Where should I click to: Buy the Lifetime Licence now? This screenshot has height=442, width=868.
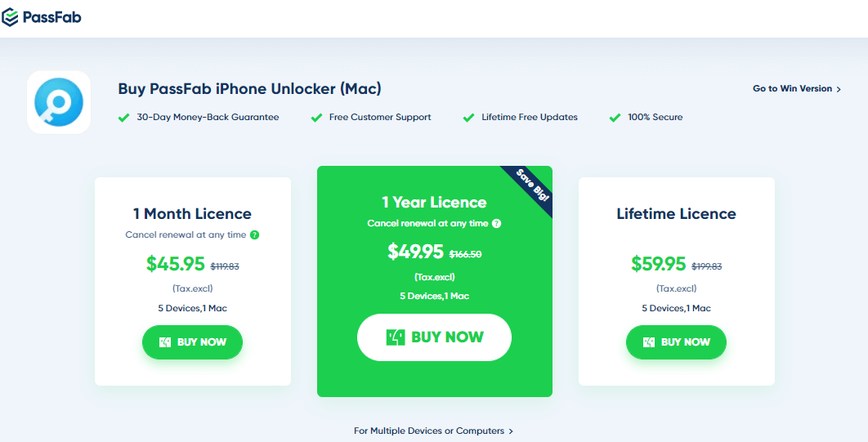(x=676, y=342)
